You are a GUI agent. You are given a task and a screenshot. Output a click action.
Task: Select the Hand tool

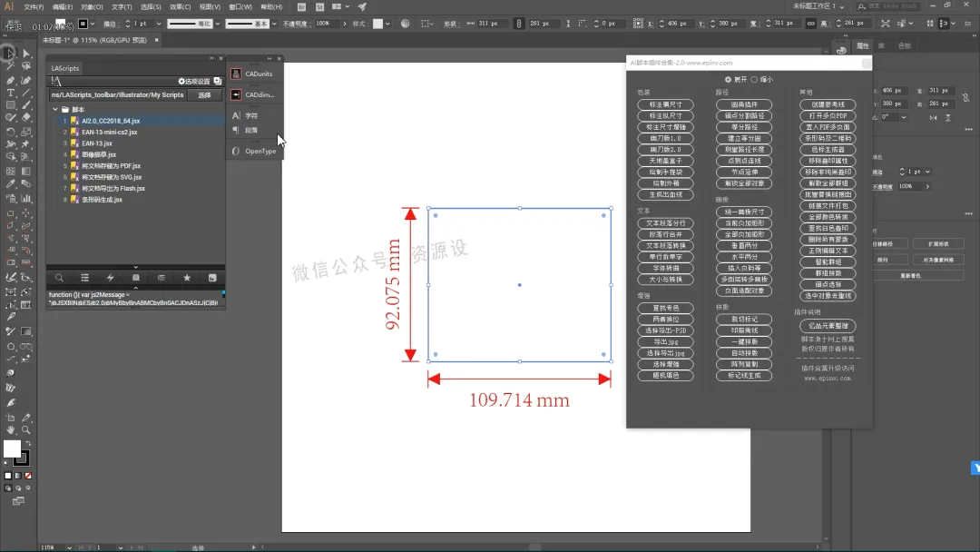[x=11, y=430]
